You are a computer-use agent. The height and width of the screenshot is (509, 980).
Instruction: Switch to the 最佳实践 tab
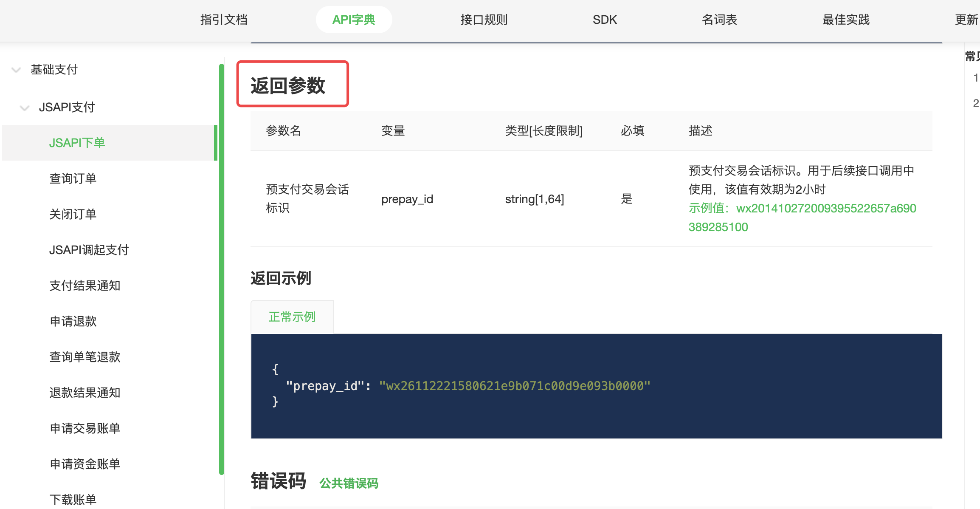point(845,20)
